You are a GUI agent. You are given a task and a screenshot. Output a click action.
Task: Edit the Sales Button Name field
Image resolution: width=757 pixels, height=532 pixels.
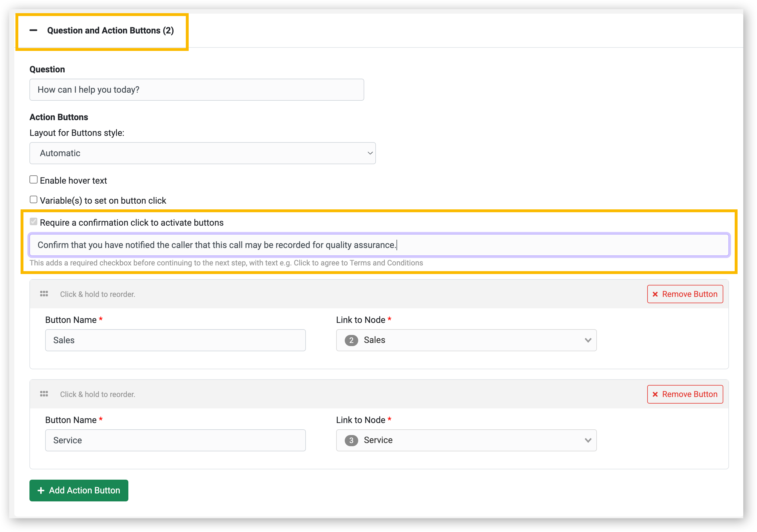tap(176, 340)
